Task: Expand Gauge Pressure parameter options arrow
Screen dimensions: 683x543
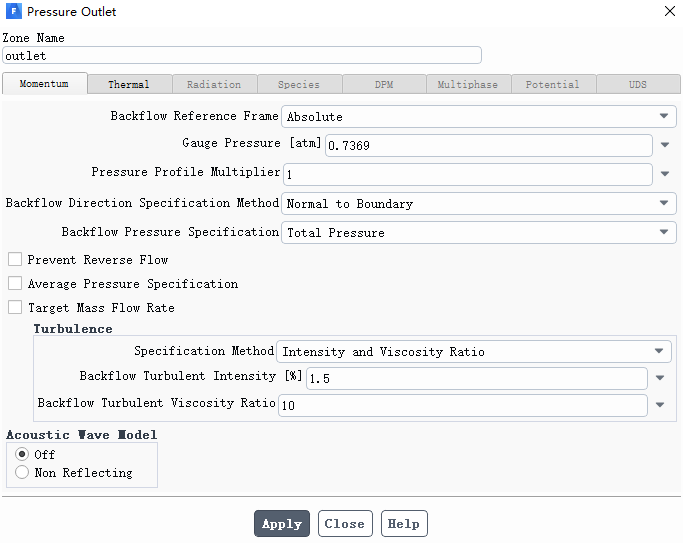Action: [665, 146]
